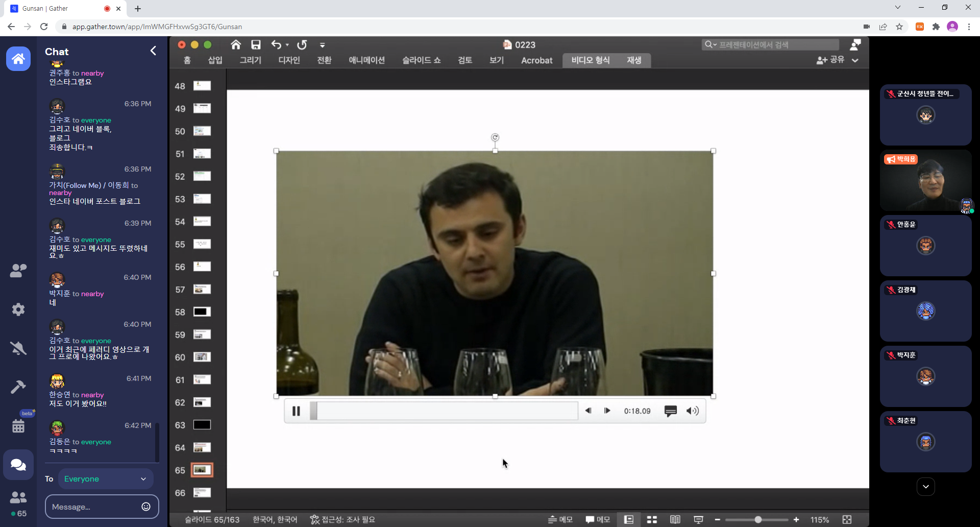
Task: Open the build hammer tool
Action: click(18, 387)
